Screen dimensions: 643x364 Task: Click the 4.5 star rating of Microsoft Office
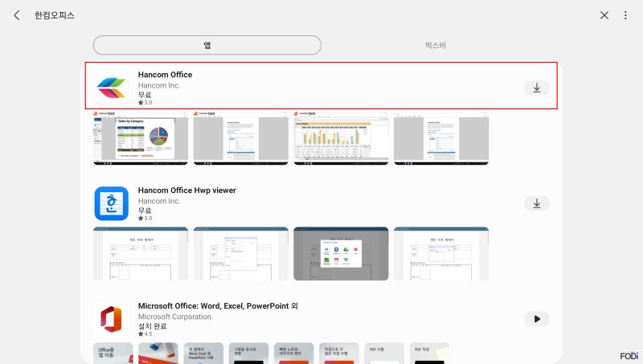[145, 333]
